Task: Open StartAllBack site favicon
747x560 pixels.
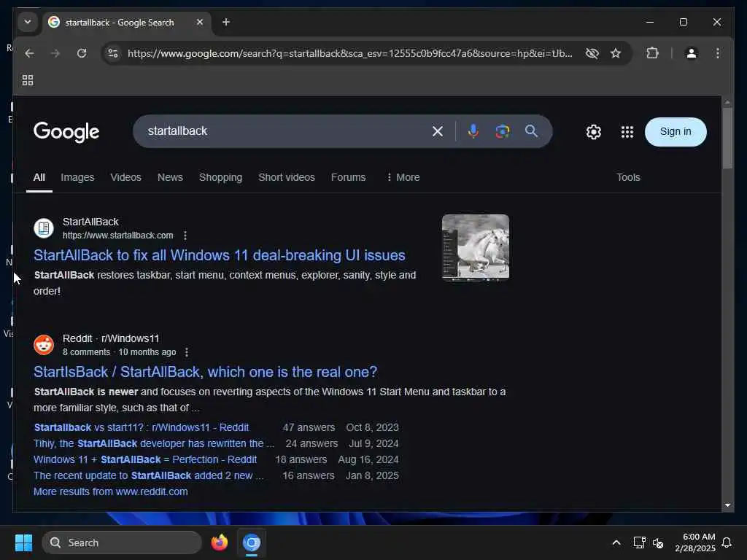Action: [43, 228]
